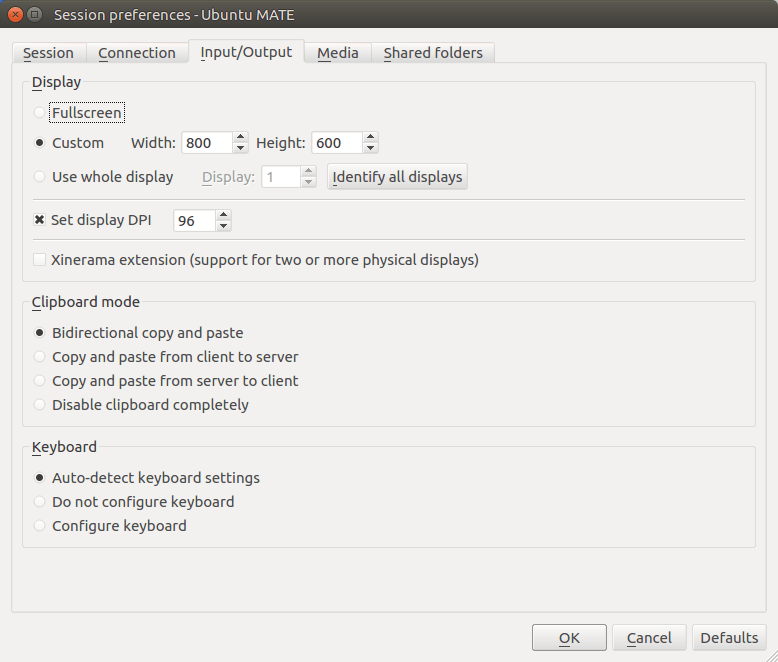Open the Connection tab
The image size is (778, 662).
[x=137, y=53]
